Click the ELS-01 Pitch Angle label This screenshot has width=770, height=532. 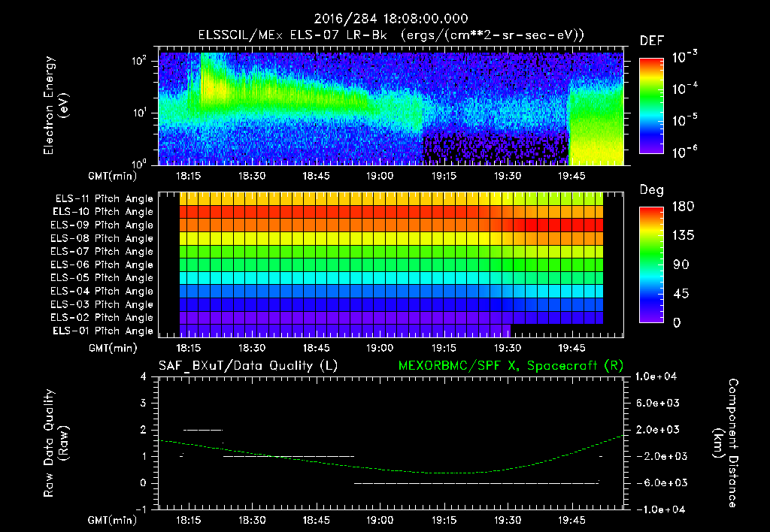(x=103, y=331)
